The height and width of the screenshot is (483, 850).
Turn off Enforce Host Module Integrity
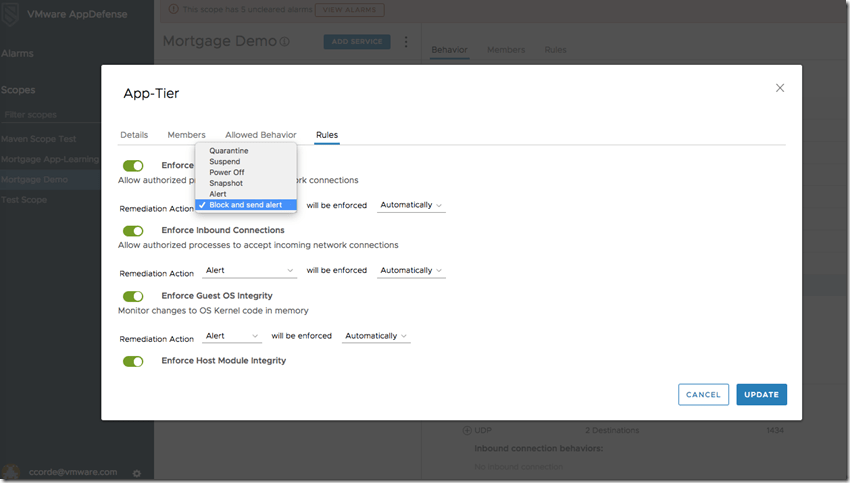click(x=133, y=361)
